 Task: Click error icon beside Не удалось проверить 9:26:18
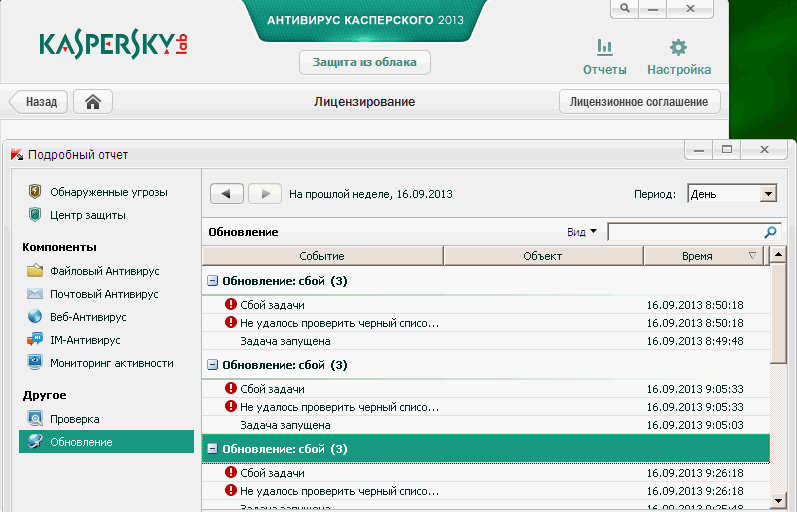[x=231, y=490]
